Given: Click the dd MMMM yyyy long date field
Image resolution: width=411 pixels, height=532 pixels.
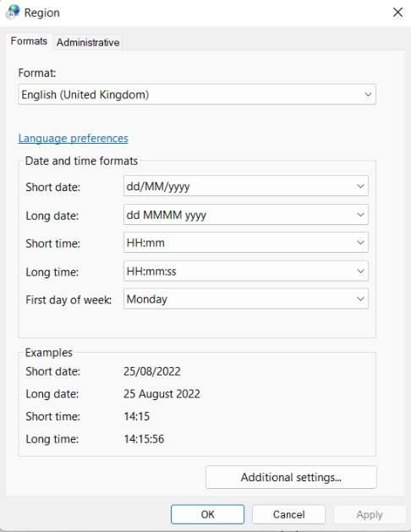Looking at the screenshot, I should (246, 215).
